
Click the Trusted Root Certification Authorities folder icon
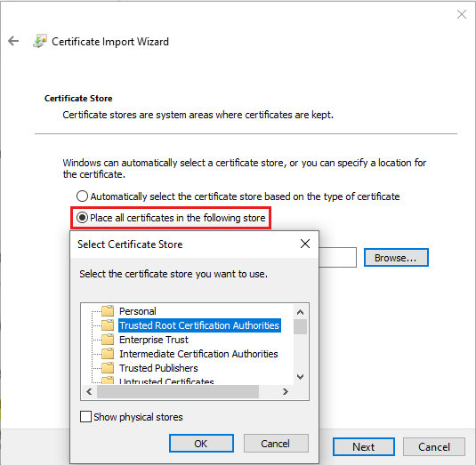[x=108, y=325]
